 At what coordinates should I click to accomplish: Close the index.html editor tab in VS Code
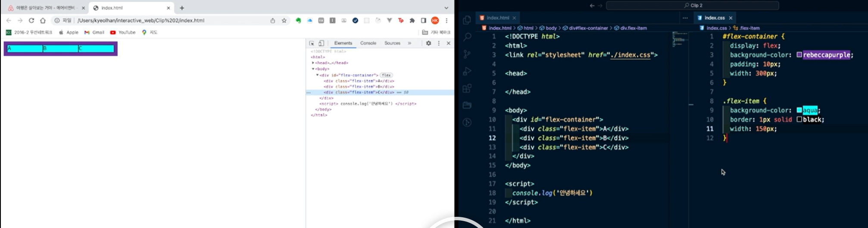(x=514, y=18)
